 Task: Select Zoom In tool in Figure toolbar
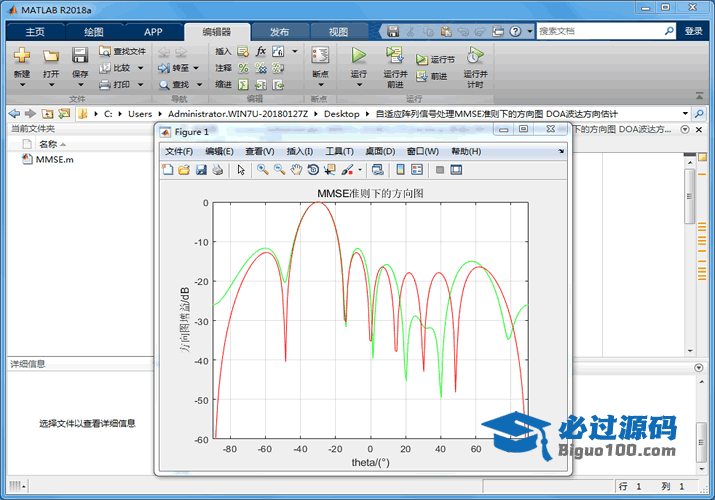262,170
